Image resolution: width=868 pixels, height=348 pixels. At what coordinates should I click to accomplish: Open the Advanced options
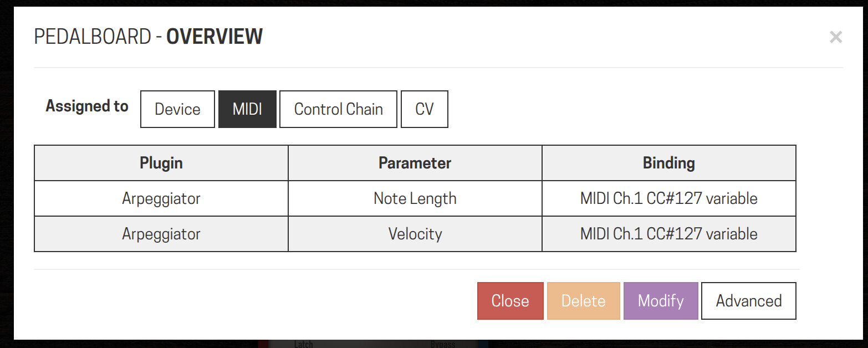749,301
